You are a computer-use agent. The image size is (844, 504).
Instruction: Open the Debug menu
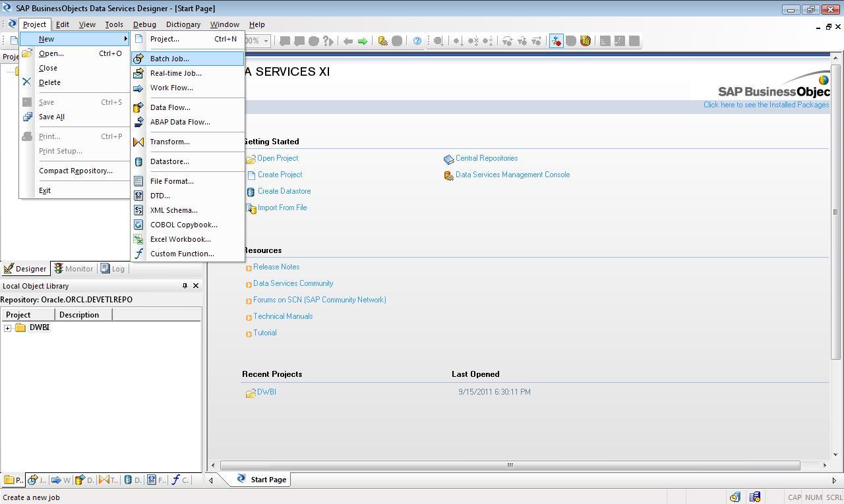click(x=144, y=24)
